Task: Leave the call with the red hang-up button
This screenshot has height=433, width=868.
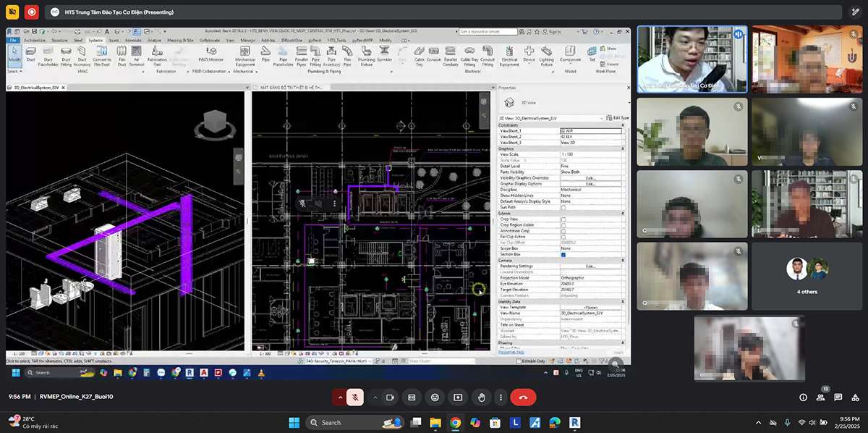Action: 523,397
